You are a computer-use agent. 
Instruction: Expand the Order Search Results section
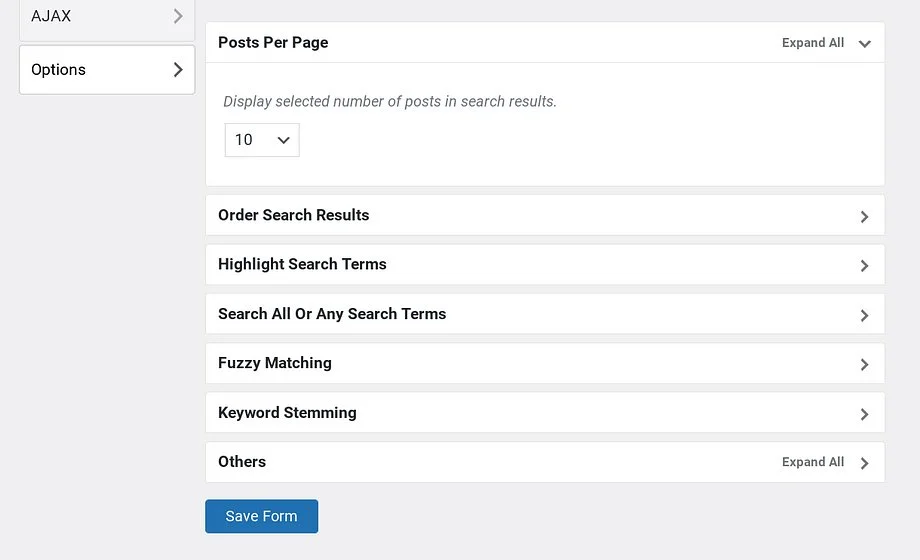(x=294, y=215)
